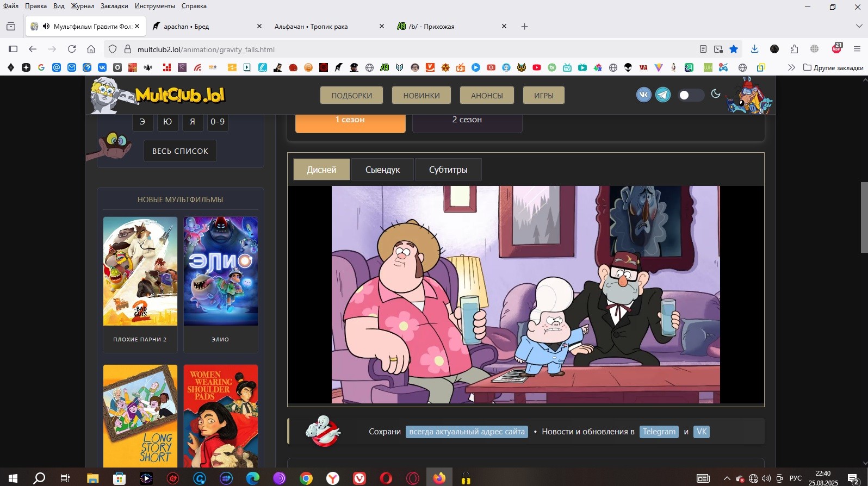Click the bookmark star in address bar
Viewport: 868px width, 486px height.
click(734, 49)
